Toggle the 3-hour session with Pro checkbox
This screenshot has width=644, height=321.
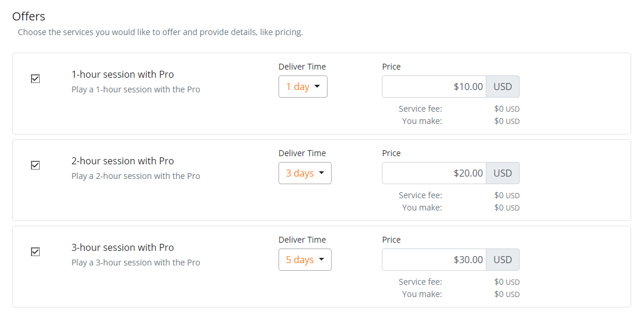pyautogui.click(x=35, y=252)
